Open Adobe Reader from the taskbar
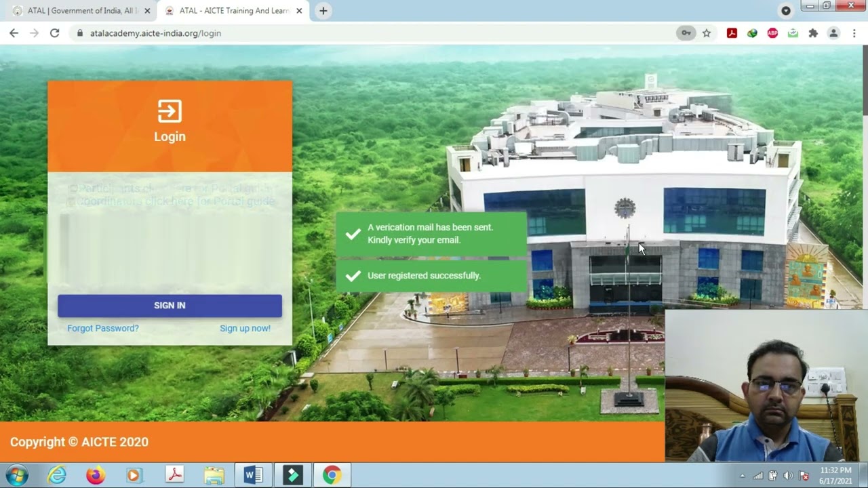This screenshot has height=488, width=868. (174, 475)
